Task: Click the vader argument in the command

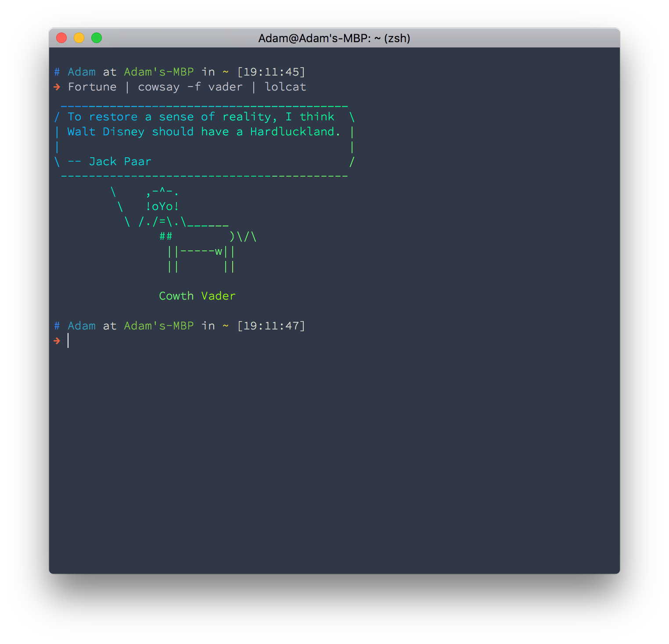Action: 226,87
